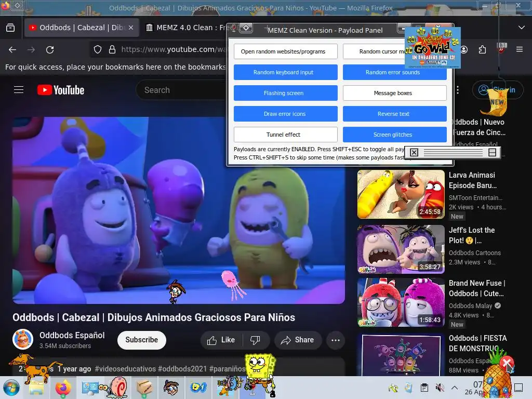Open the Brand New Fuse video thumbnail
The width and height of the screenshot is (532, 399).
(401, 302)
